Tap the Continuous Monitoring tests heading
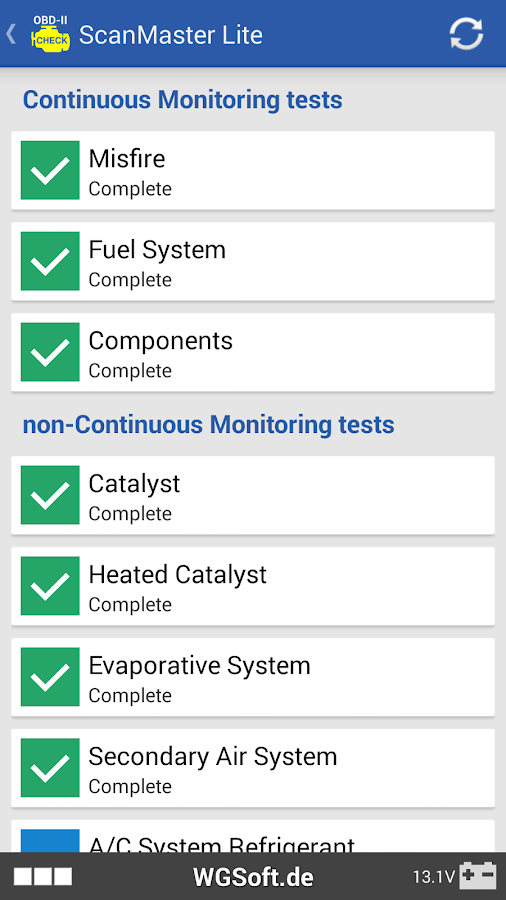This screenshot has width=506, height=900. click(182, 100)
